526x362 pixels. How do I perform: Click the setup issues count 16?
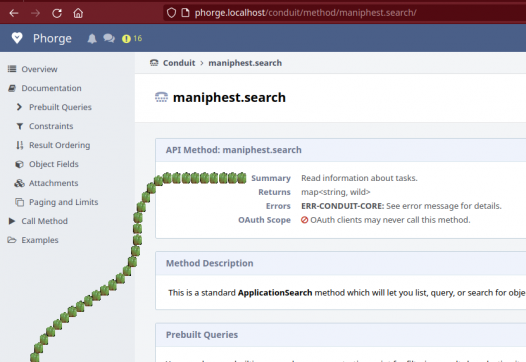coord(138,39)
